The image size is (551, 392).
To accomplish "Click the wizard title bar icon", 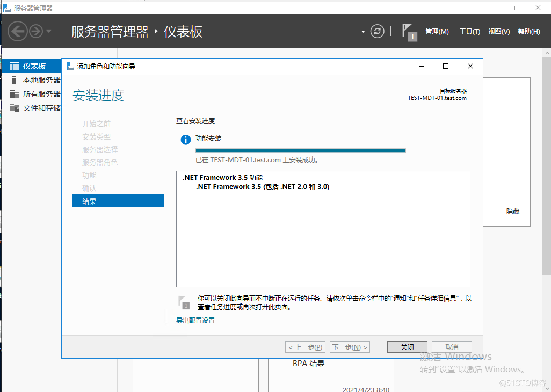I will (70, 66).
